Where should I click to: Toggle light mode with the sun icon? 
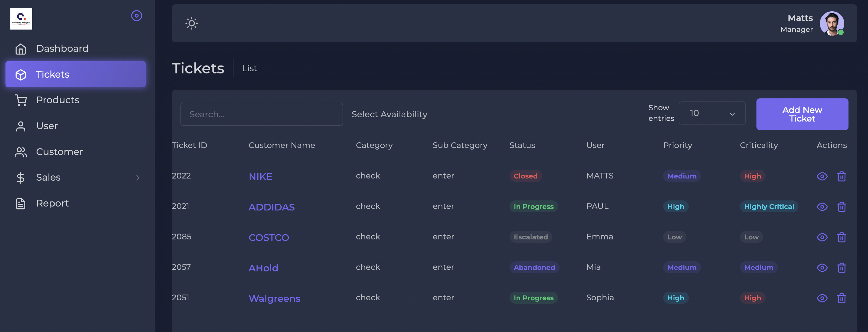191,23
